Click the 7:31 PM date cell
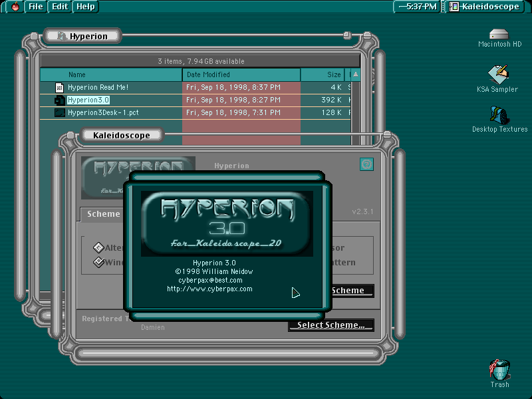Screen dimensions: 532x399 click(233, 112)
